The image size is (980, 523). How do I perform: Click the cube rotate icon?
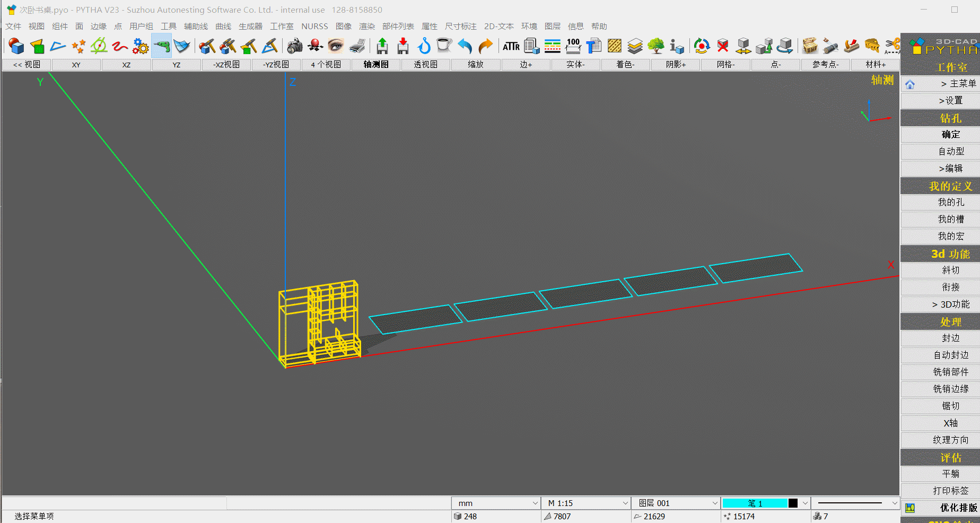[785, 46]
